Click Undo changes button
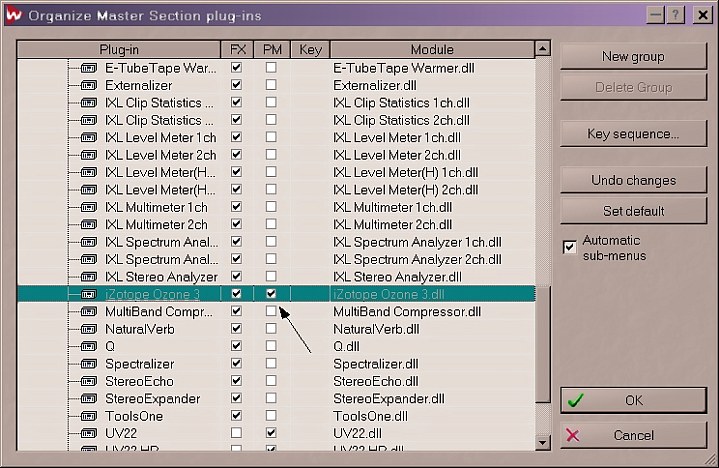The height and width of the screenshot is (468, 719). coord(633,180)
